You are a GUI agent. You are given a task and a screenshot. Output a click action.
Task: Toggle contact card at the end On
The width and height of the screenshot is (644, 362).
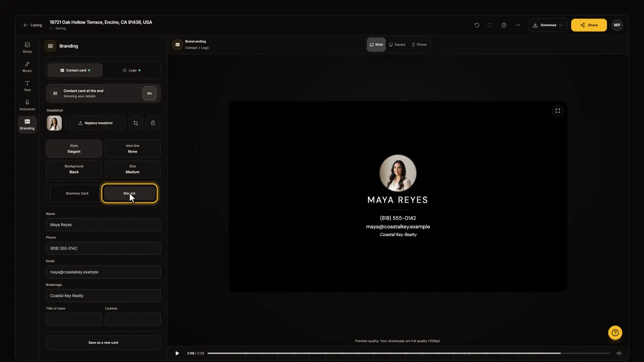point(149,93)
